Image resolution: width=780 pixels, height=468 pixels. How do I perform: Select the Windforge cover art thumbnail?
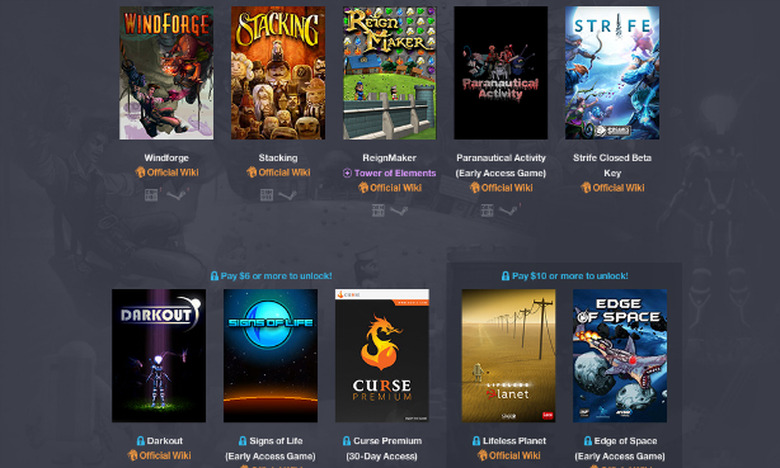(x=167, y=73)
